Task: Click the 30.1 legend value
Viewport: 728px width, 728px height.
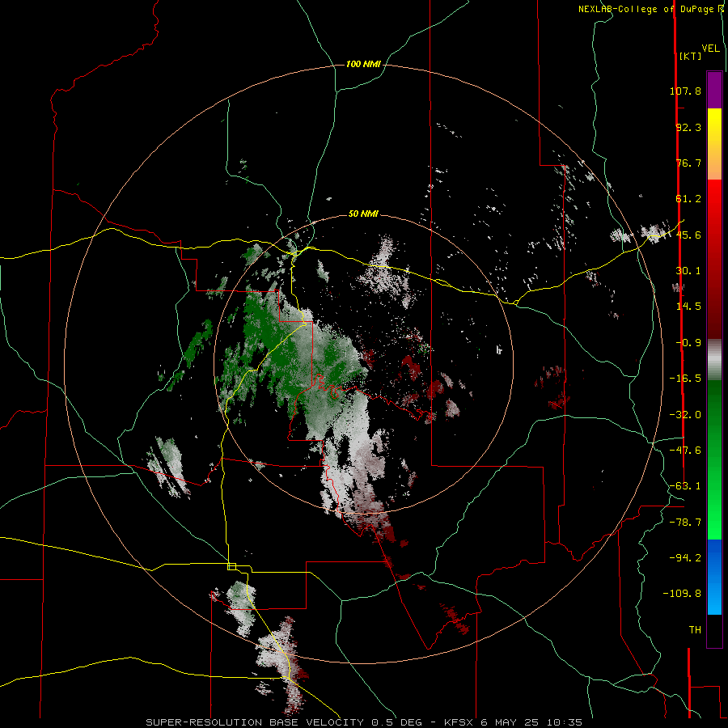Action: click(688, 271)
